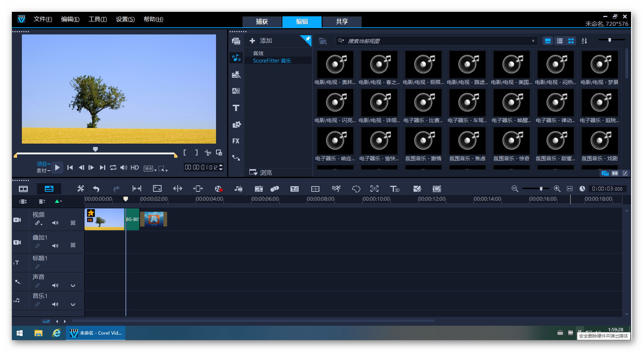
Task: Open the FX filter library
Action: (236, 141)
